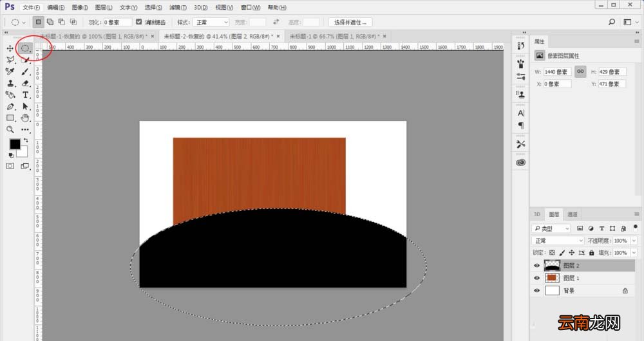Toggle lock position
Screen dimensions: 644x341
coord(572,253)
